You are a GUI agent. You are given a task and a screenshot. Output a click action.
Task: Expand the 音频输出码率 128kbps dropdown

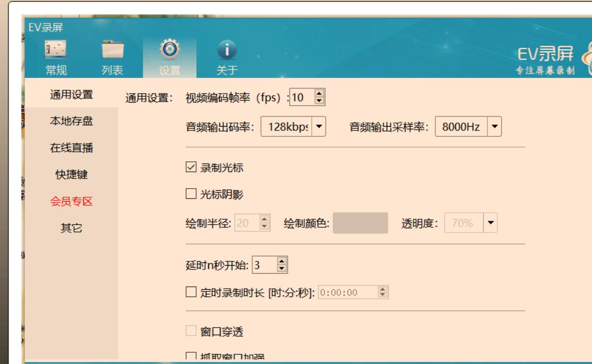coord(319,126)
